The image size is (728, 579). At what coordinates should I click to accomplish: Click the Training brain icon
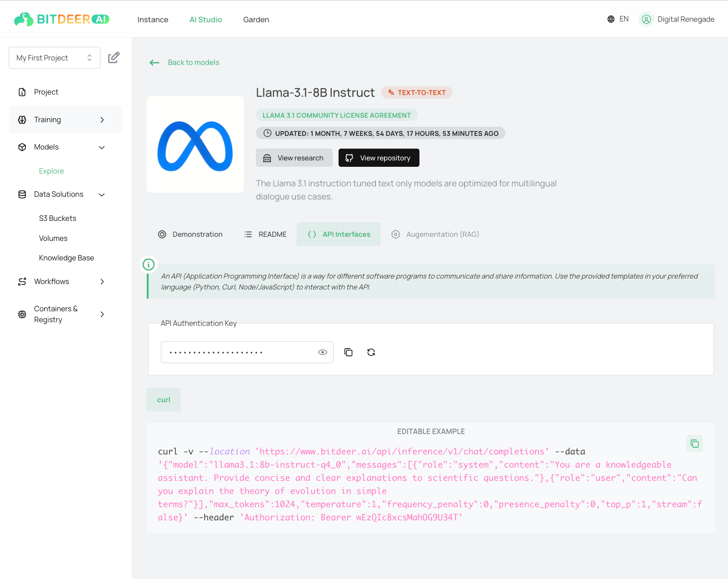22,120
